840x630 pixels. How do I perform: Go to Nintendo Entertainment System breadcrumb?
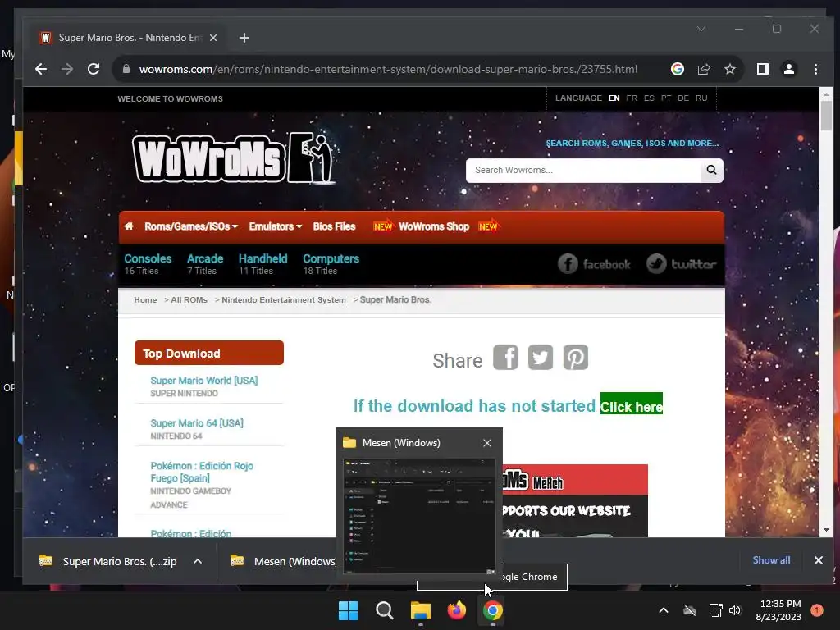283,300
